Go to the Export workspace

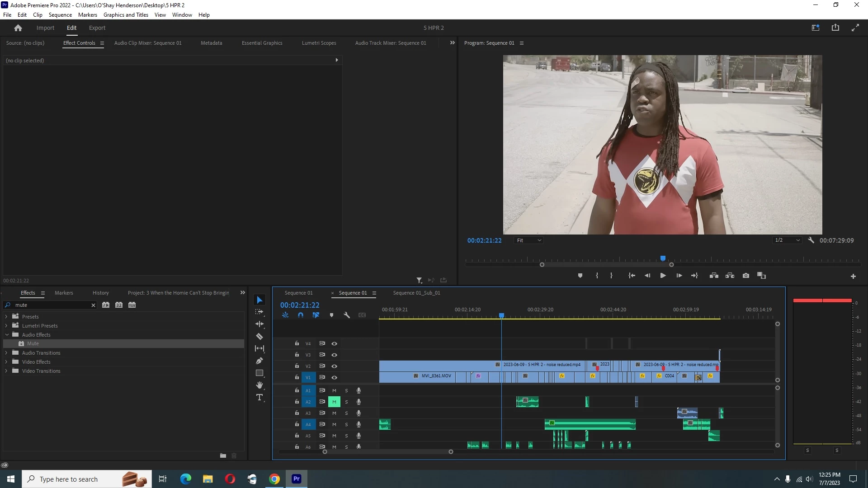tap(97, 28)
